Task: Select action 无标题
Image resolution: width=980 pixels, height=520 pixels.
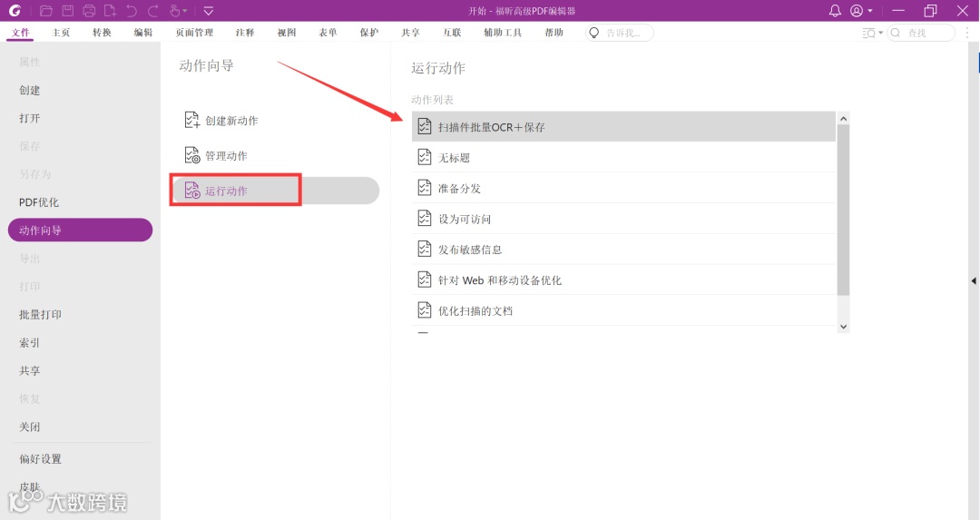Action: point(623,158)
